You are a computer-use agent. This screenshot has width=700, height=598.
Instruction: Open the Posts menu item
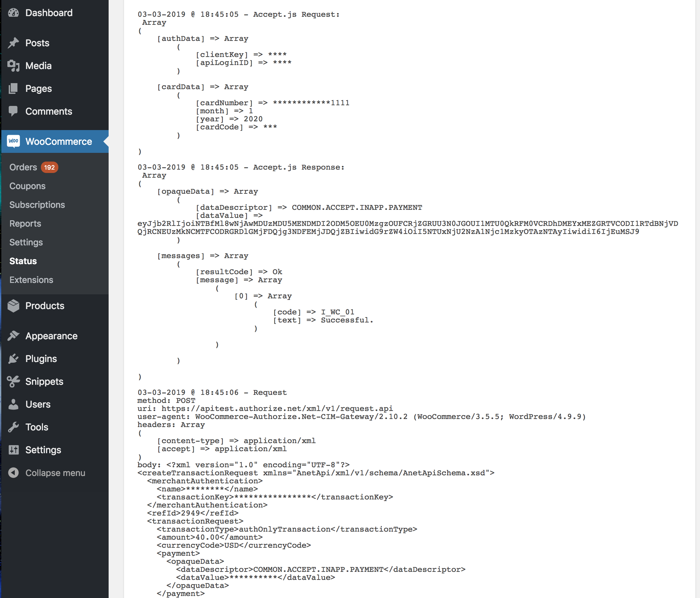pyautogui.click(x=38, y=43)
